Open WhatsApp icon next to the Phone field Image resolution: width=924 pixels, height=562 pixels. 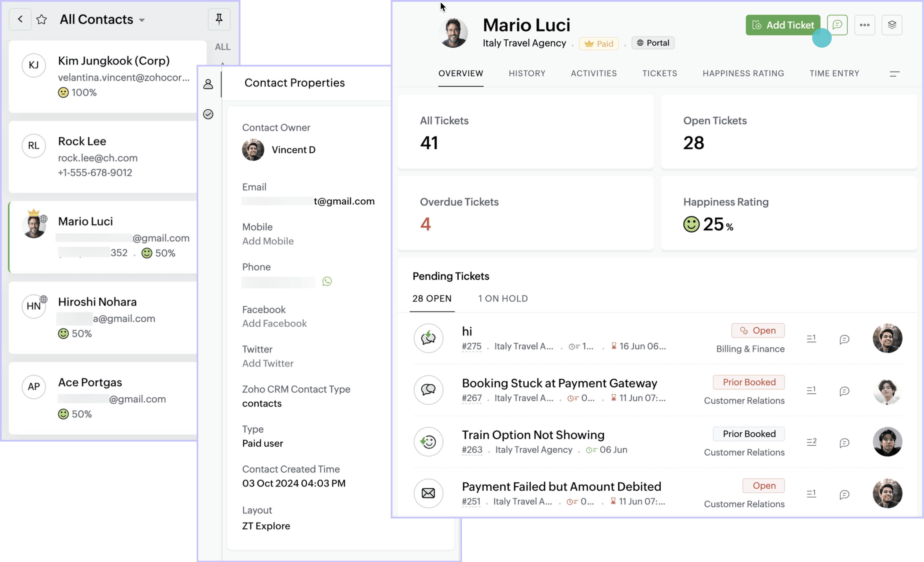click(327, 281)
